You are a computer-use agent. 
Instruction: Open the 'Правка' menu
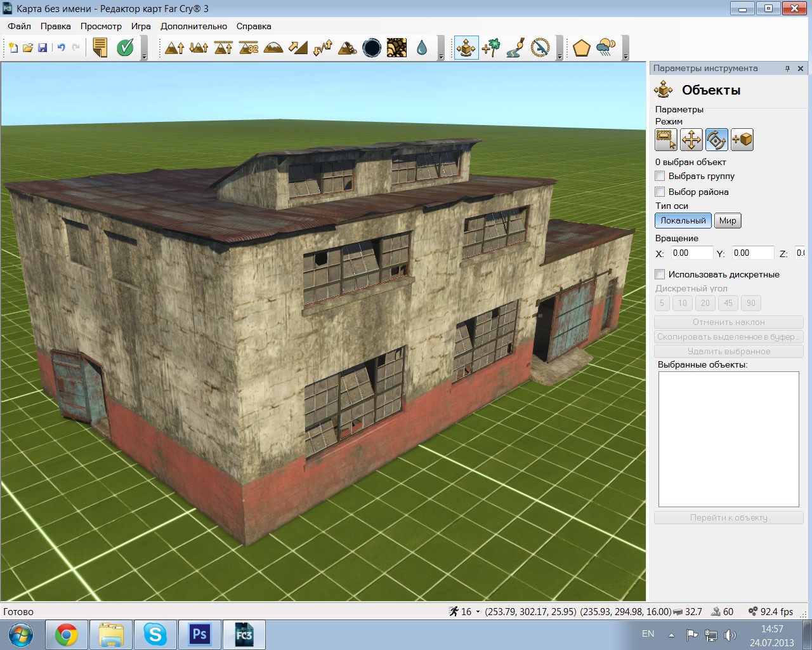pyautogui.click(x=56, y=26)
